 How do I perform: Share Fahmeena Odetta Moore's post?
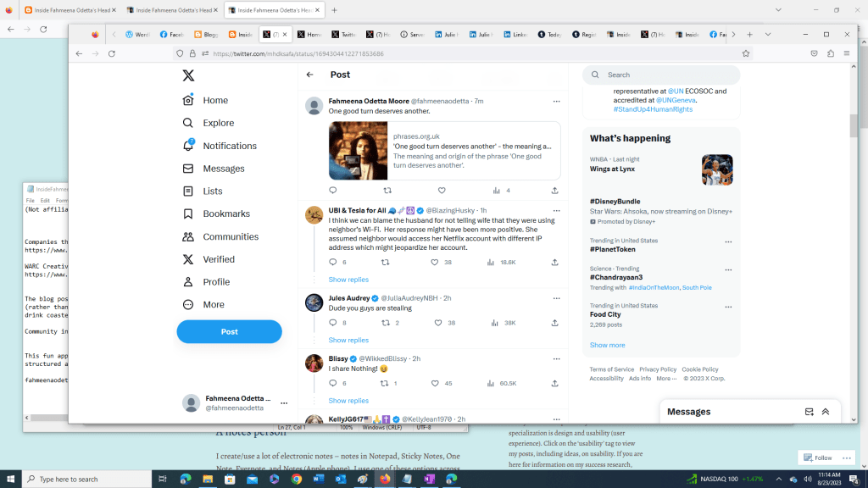[554, 191]
